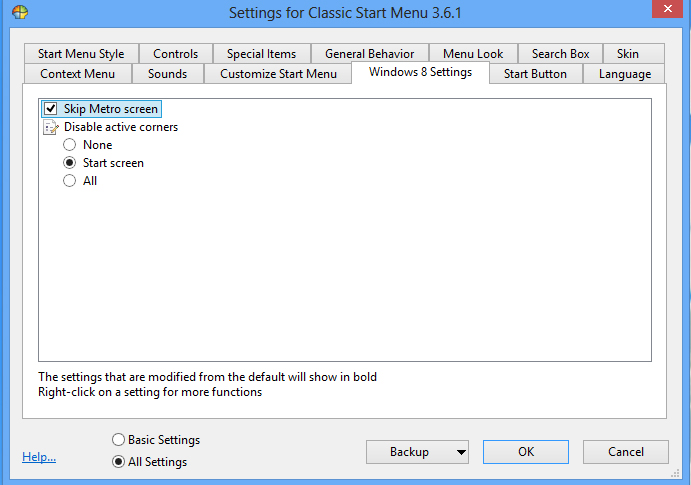Open the General Behavior tab

pos(369,54)
